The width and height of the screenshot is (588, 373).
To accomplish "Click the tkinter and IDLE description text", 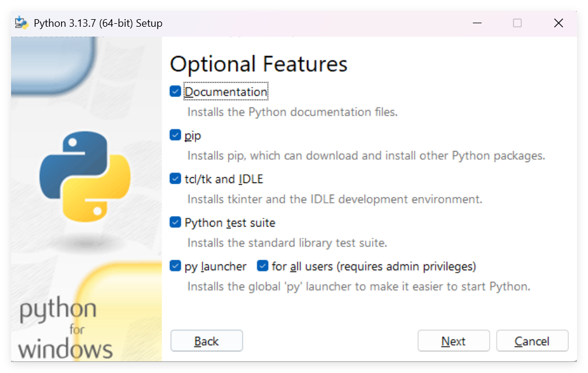I will (334, 199).
